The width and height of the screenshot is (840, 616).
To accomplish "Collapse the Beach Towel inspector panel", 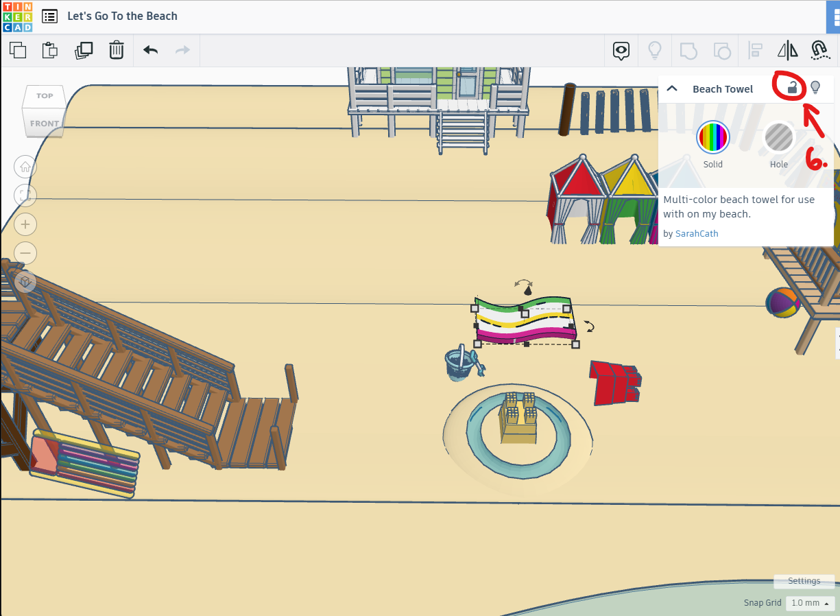I will [x=672, y=88].
